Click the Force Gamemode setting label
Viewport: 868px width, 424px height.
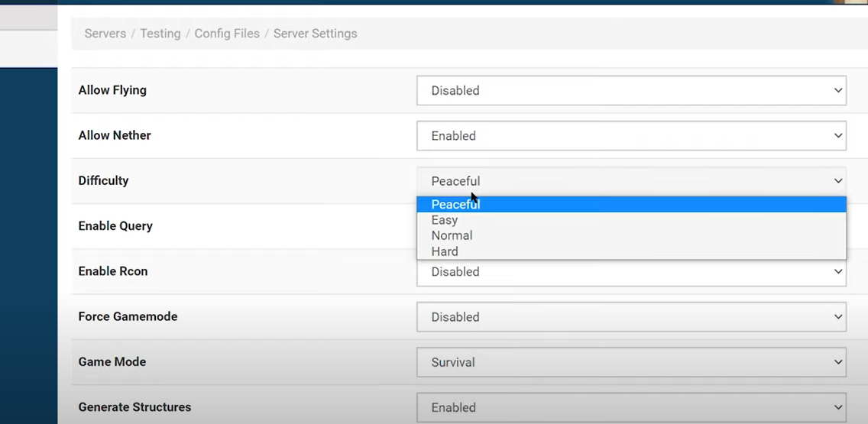[128, 316]
